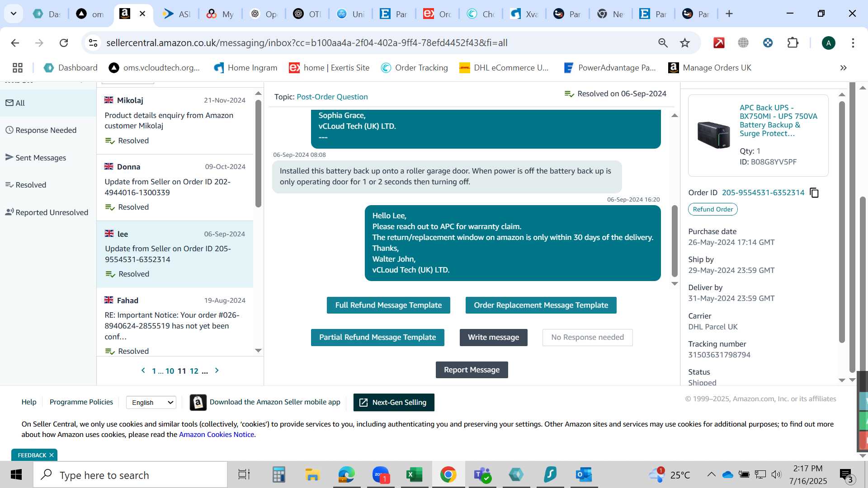Screen dimensions: 868x488
Task: Click the browser back arrow
Action: tap(15, 43)
